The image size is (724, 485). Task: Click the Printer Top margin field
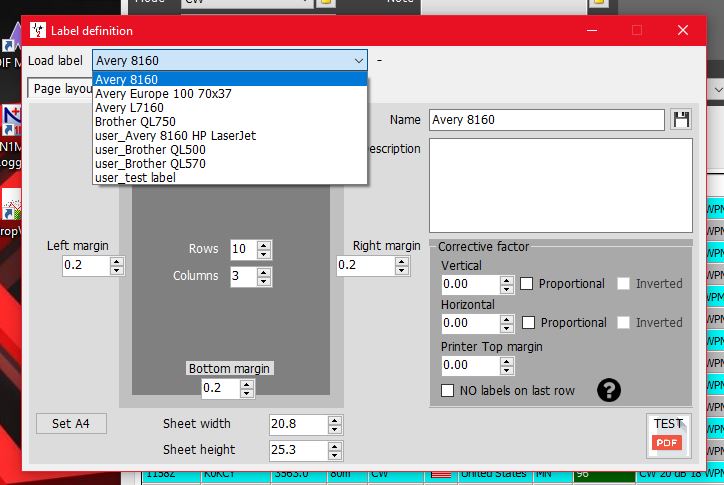coord(471,365)
